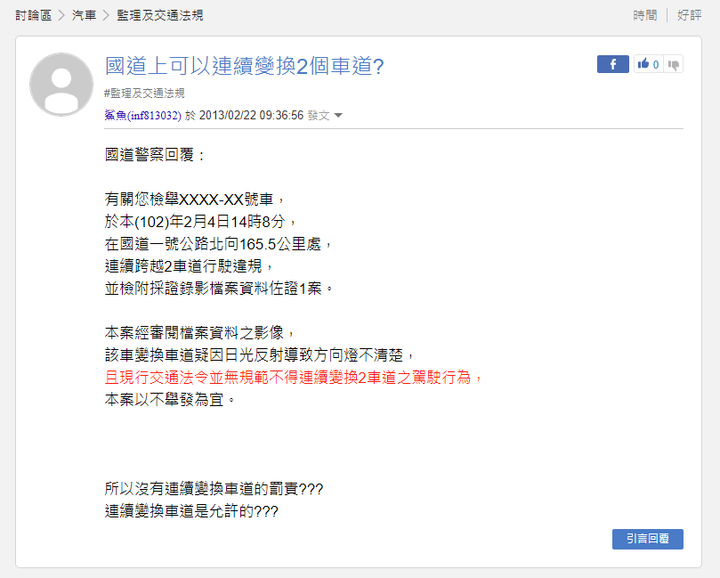Click the author's default avatar image
The height and width of the screenshot is (578, 720).
(x=61, y=84)
